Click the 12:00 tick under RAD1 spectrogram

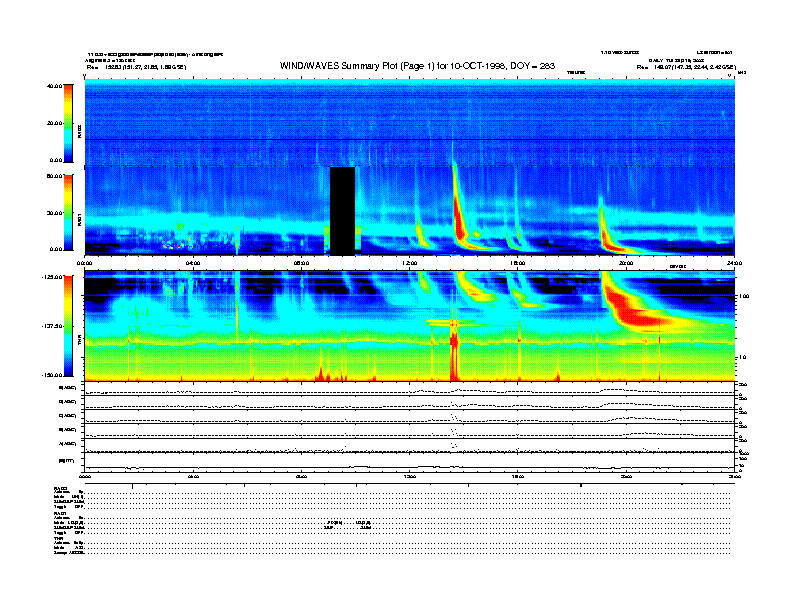click(x=410, y=263)
